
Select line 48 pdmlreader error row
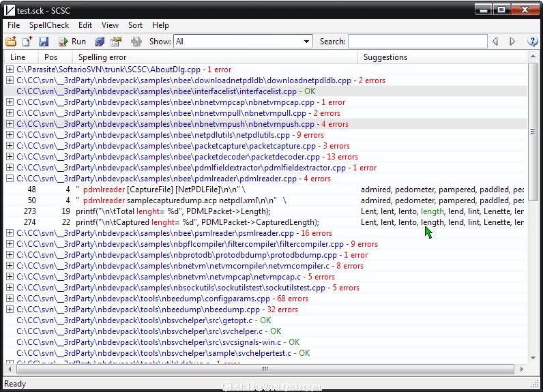265,190
